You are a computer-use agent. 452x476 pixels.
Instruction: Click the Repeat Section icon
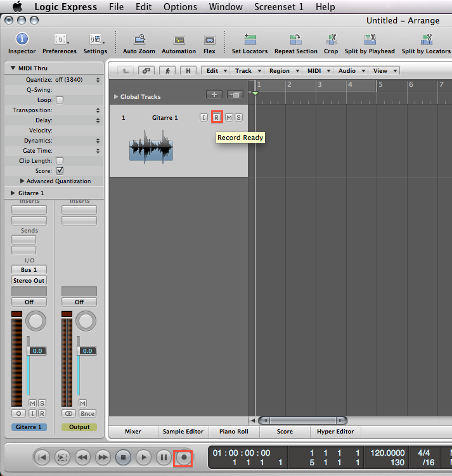295,39
